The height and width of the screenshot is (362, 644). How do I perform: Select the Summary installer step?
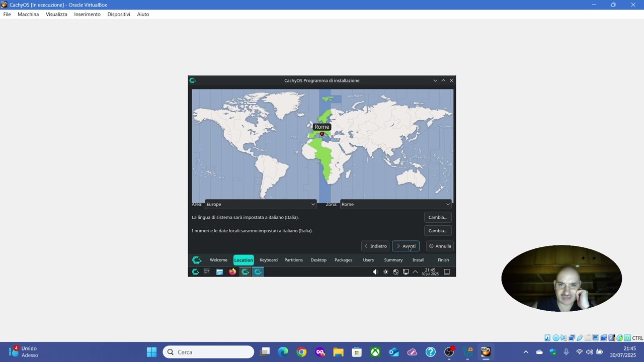point(393,260)
